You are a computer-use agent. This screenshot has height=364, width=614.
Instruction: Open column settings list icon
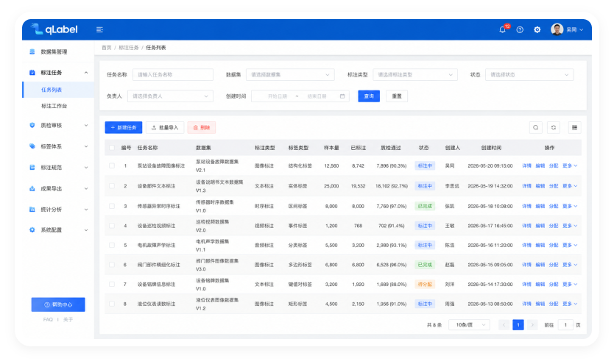(574, 127)
